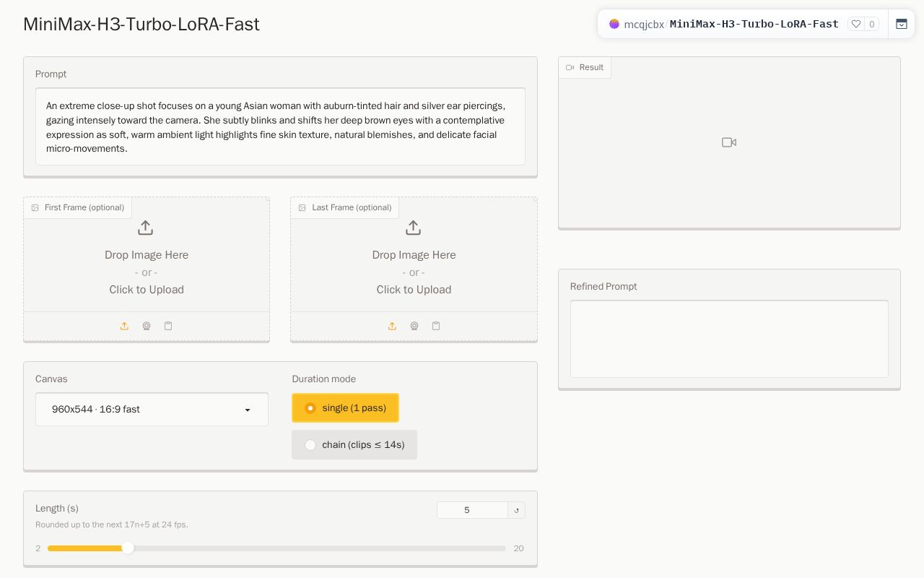
Task: Open webcam source for First Frame
Action: [x=147, y=326]
